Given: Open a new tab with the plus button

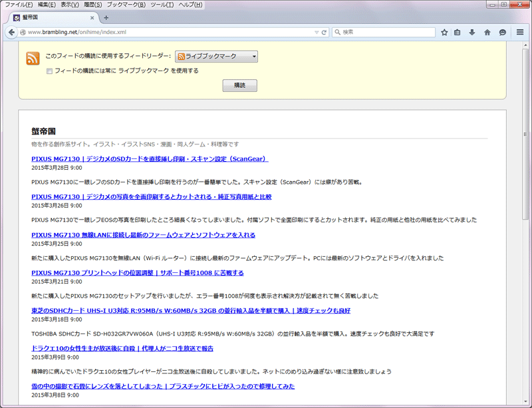Looking at the screenshot, I should pyautogui.click(x=106, y=18).
